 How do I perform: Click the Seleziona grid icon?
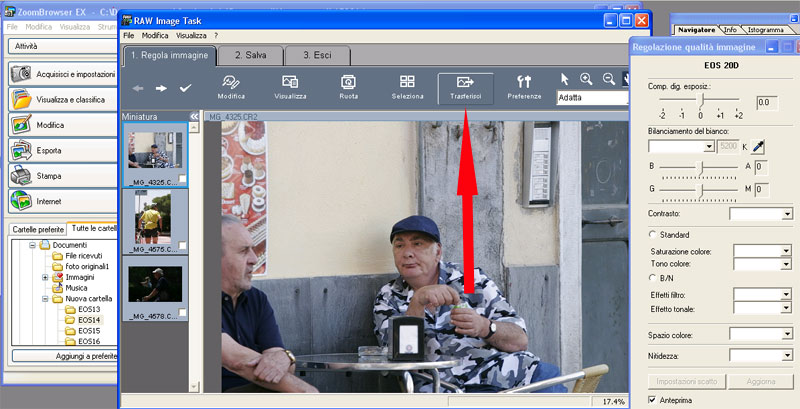407,87
